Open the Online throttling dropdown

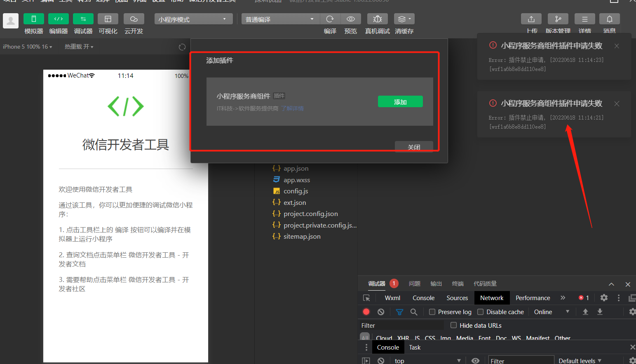(x=552, y=312)
